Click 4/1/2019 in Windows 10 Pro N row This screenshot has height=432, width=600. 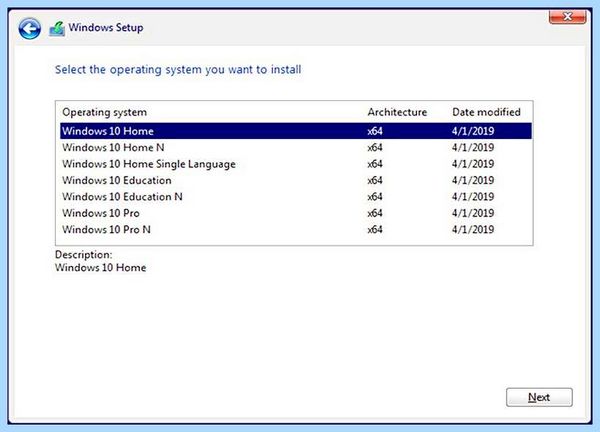(x=473, y=230)
